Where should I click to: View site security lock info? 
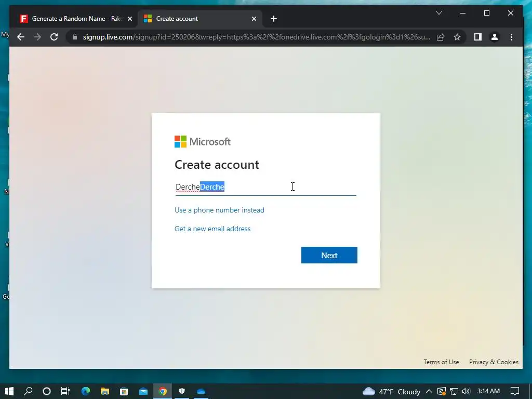pos(75,37)
